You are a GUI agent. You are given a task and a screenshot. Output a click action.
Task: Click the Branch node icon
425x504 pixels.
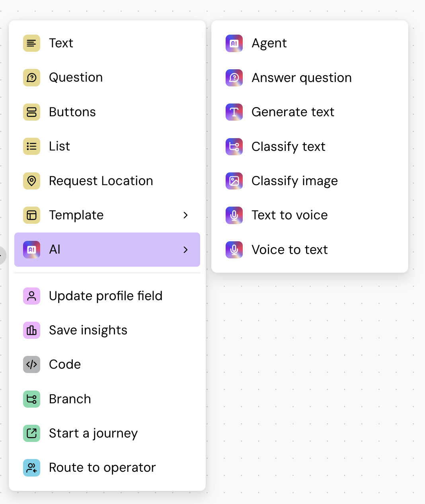coord(31,399)
